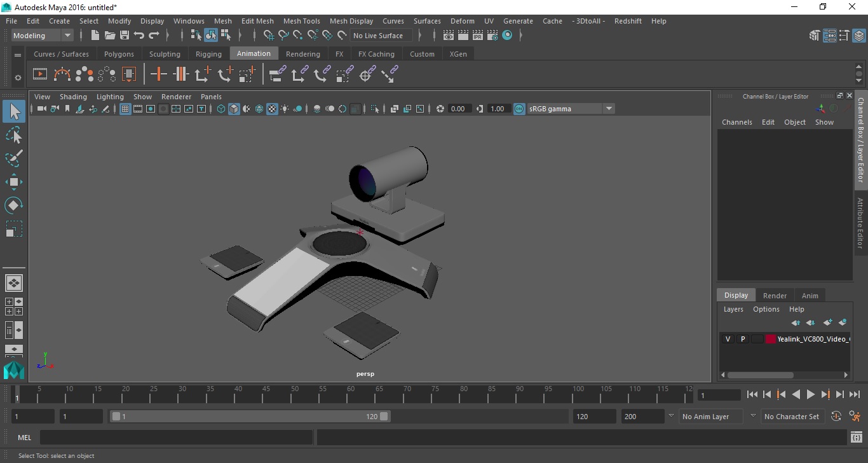Open the Render layer tab
This screenshot has width=868, height=463.
pos(775,295)
